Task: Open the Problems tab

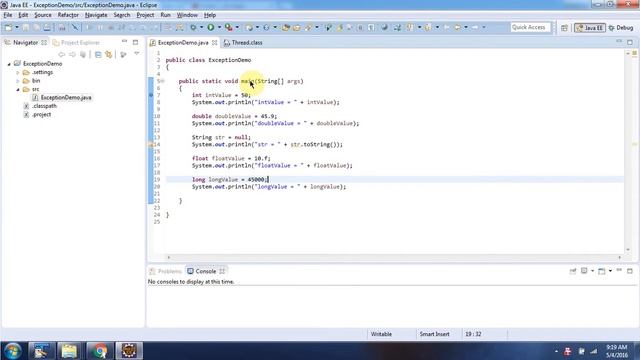Action: pyautogui.click(x=165, y=271)
